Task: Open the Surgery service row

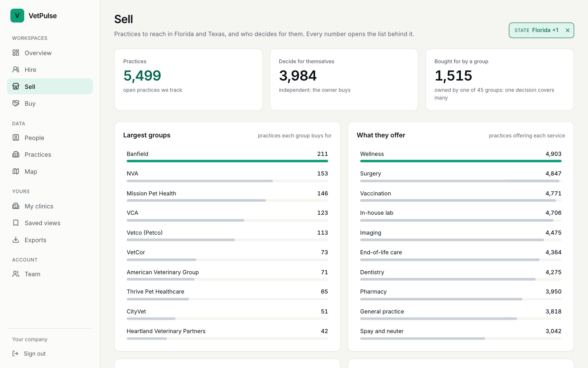Action: tap(461, 176)
